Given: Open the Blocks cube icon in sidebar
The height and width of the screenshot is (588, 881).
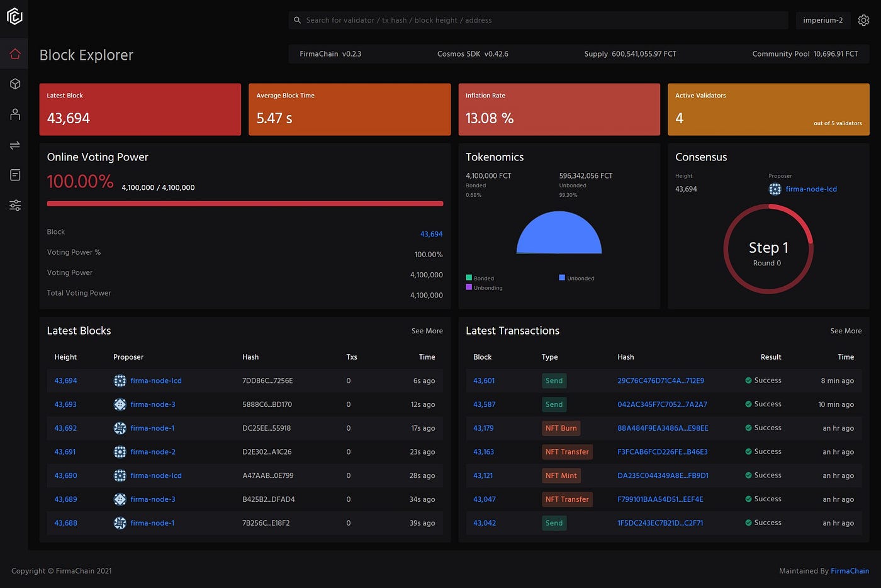Looking at the screenshot, I should pos(15,84).
